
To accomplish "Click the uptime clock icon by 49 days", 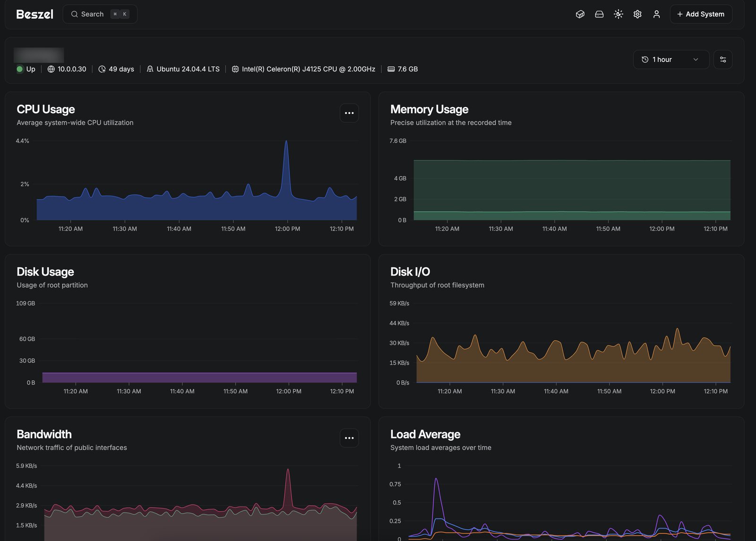I will (x=102, y=69).
